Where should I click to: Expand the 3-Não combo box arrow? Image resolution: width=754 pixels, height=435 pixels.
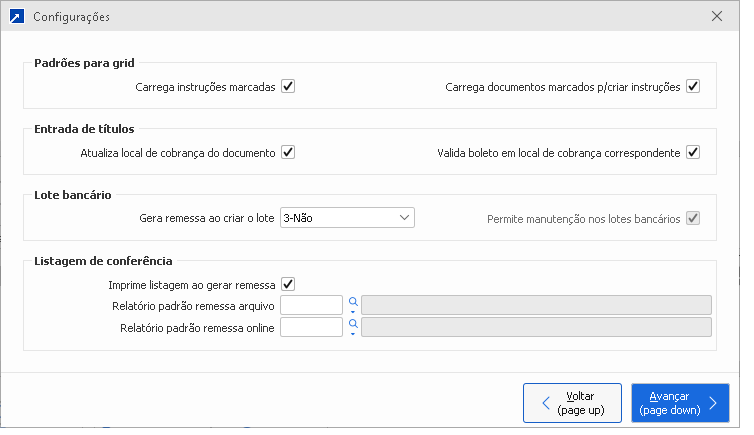click(404, 217)
